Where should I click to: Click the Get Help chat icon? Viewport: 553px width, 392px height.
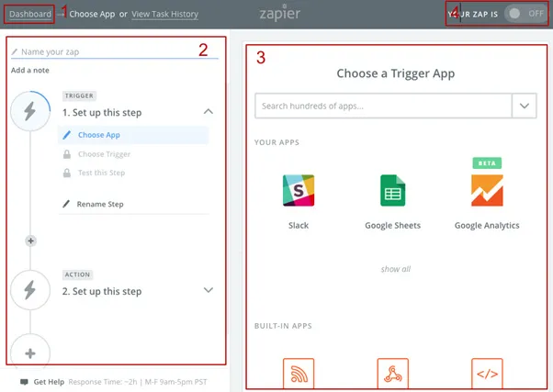coord(24,382)
